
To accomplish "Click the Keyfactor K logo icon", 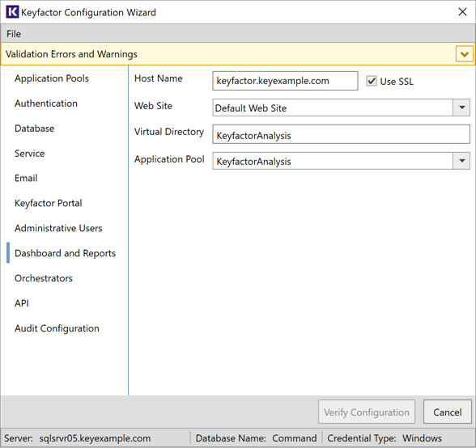I will (12, 12).
